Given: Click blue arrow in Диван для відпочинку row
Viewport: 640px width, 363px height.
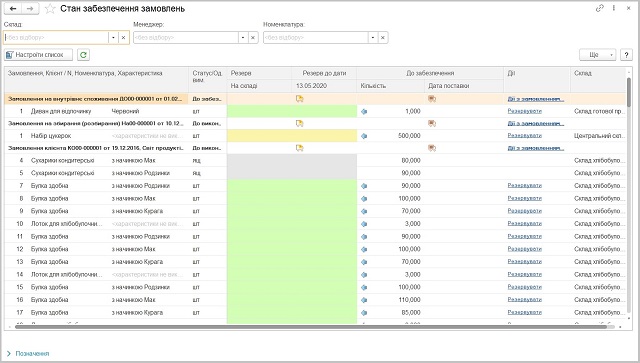Looking at the screenshot, I should click(x=364, y=111).
